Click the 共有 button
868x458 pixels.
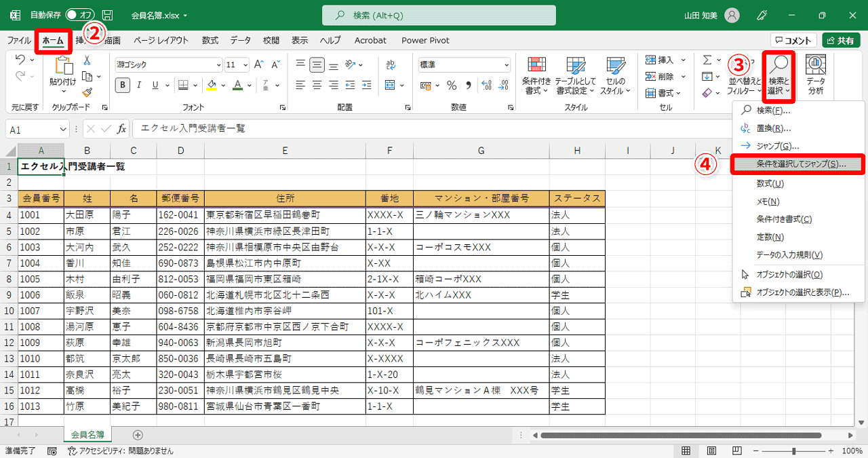841,39
